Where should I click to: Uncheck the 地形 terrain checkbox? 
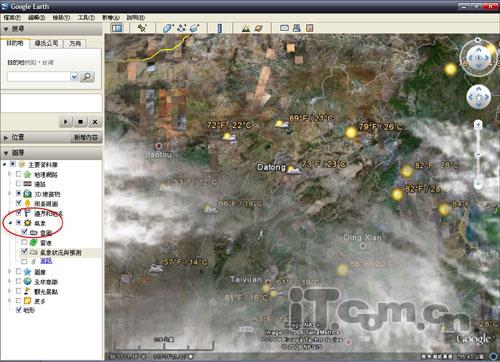[19, 310]
